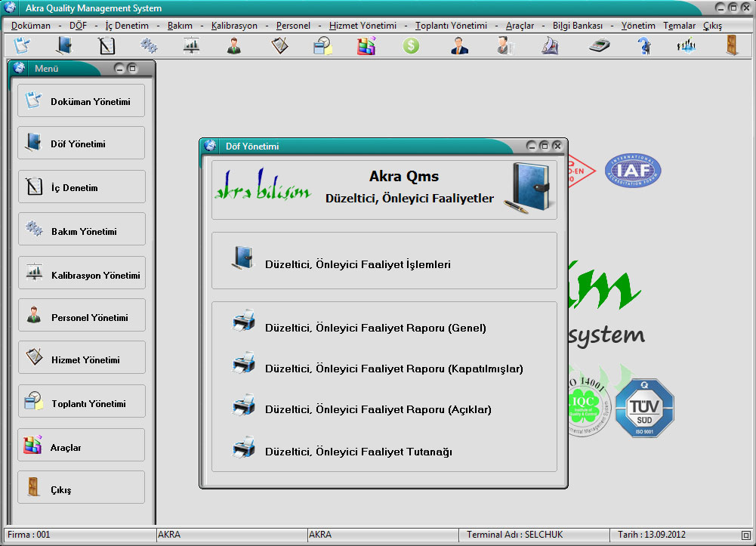Open the Hizmet Yönetimi menu bar item
This screenshot has width=756, height=546.
(363, 26)
